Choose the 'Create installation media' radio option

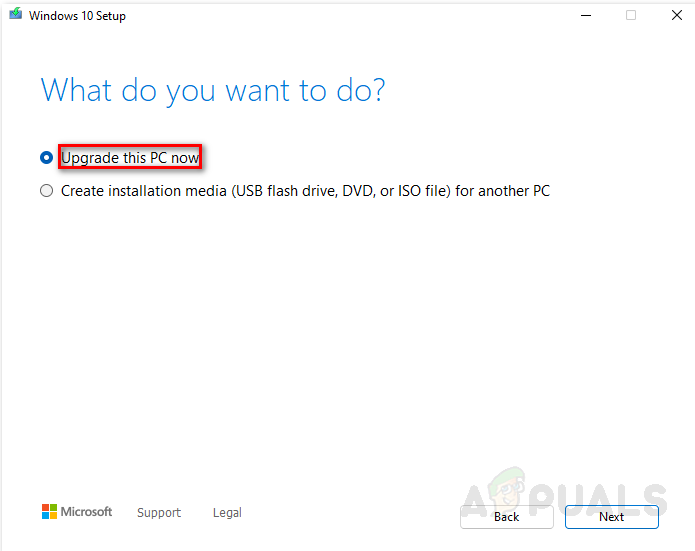pyautogui.click(x=47, y=191)
